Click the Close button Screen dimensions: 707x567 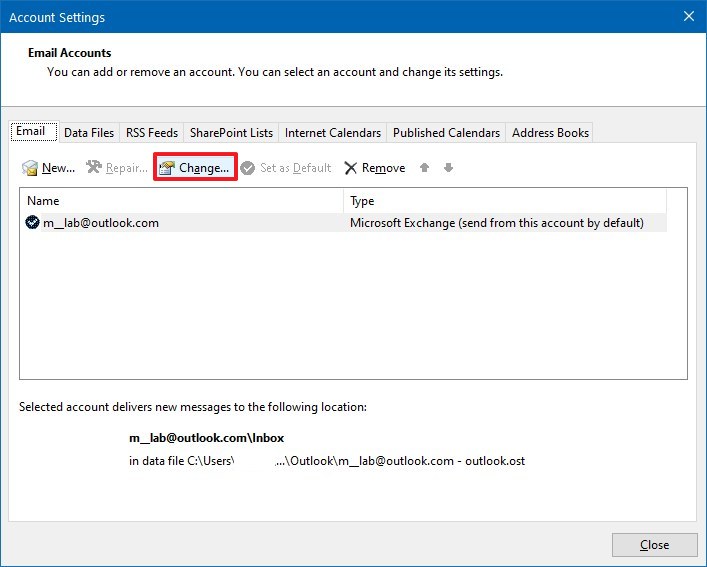pos(654,545)
